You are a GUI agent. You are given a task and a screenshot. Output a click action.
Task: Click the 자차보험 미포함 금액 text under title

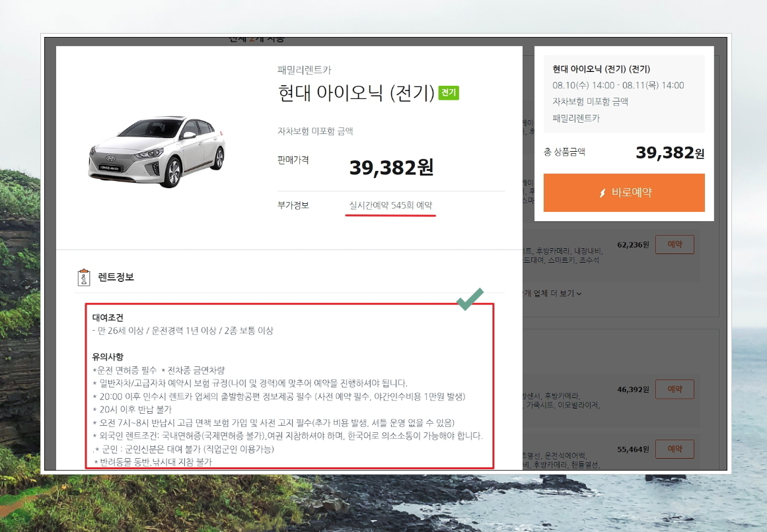click(316, 131)
